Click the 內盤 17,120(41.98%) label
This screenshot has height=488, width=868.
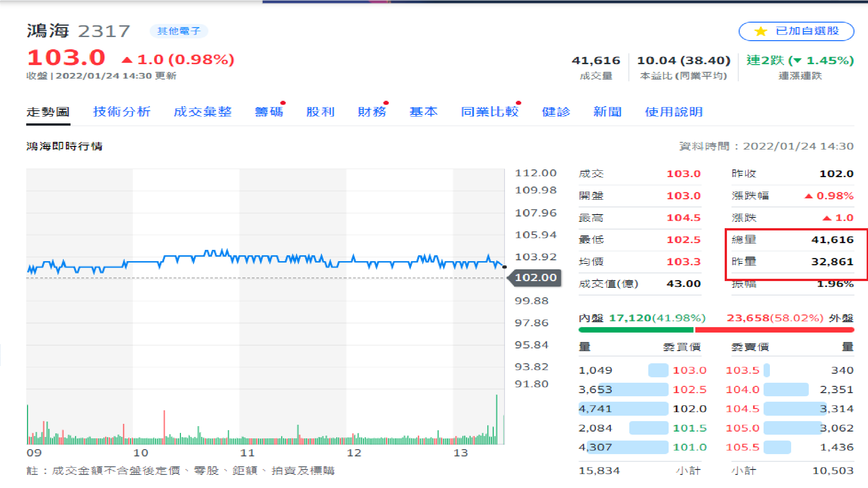642,318
